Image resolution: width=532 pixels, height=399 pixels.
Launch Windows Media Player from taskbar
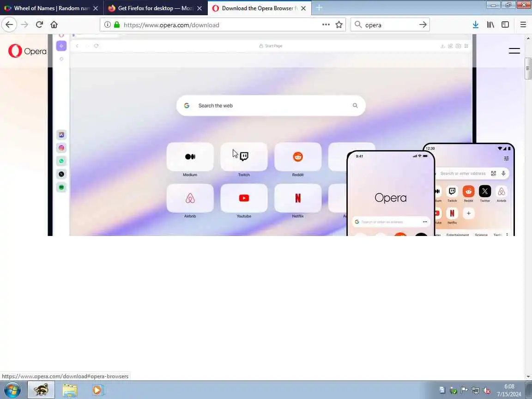(x=97, y=390)
